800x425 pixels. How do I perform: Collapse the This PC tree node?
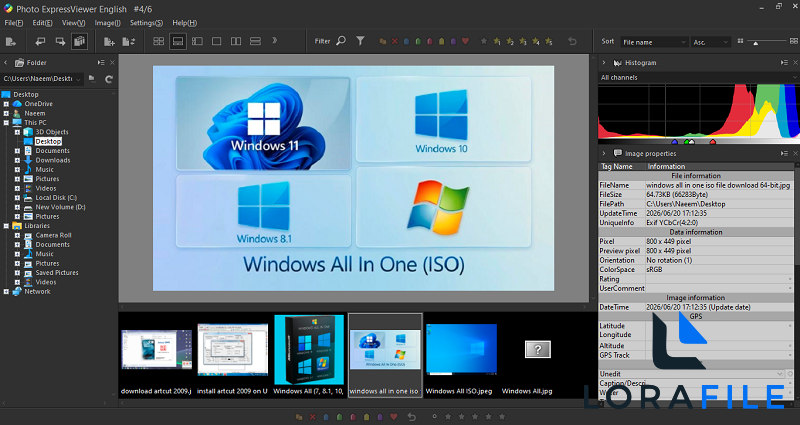pyautogui.click(x=6, y=122)
